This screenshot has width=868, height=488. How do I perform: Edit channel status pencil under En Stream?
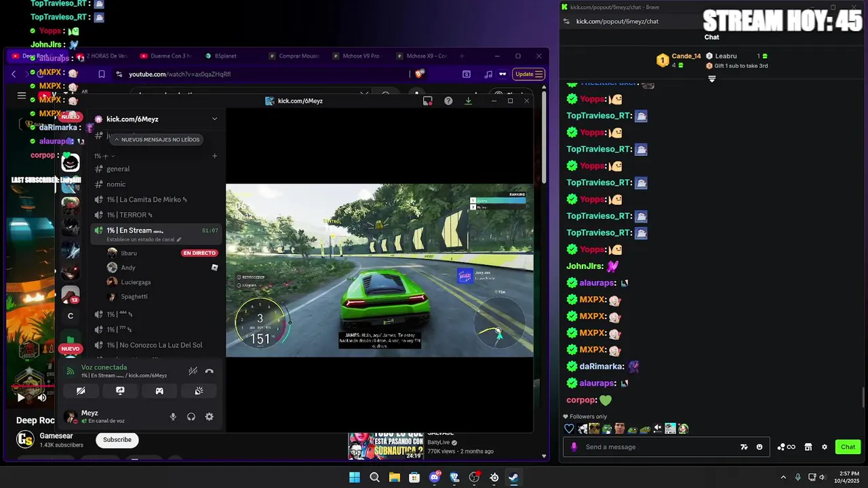[179, 240]
